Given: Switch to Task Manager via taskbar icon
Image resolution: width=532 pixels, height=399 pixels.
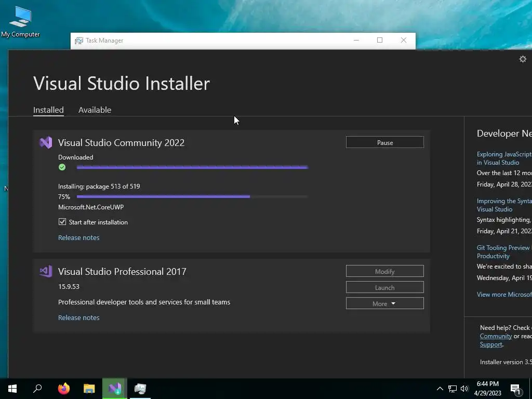Looking at the screenshot, I should 140,389.
